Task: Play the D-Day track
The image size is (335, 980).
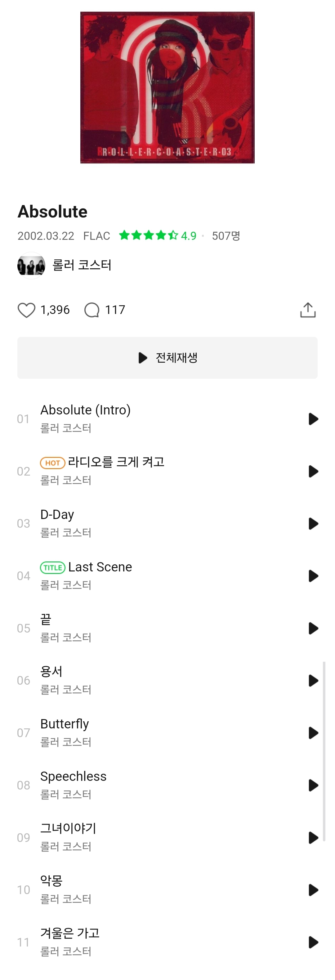Action: tap(313, 523)
